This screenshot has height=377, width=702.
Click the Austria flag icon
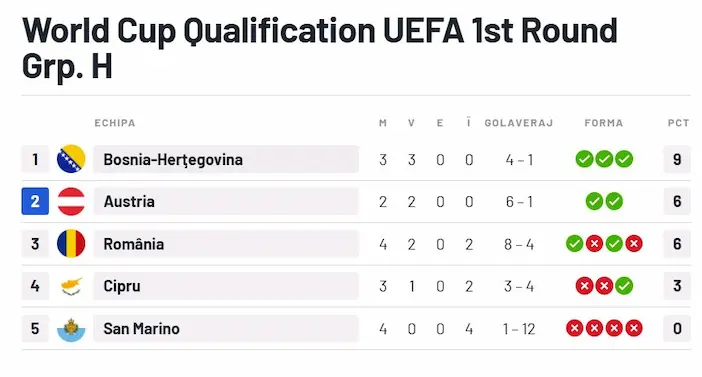coord(71,201)
